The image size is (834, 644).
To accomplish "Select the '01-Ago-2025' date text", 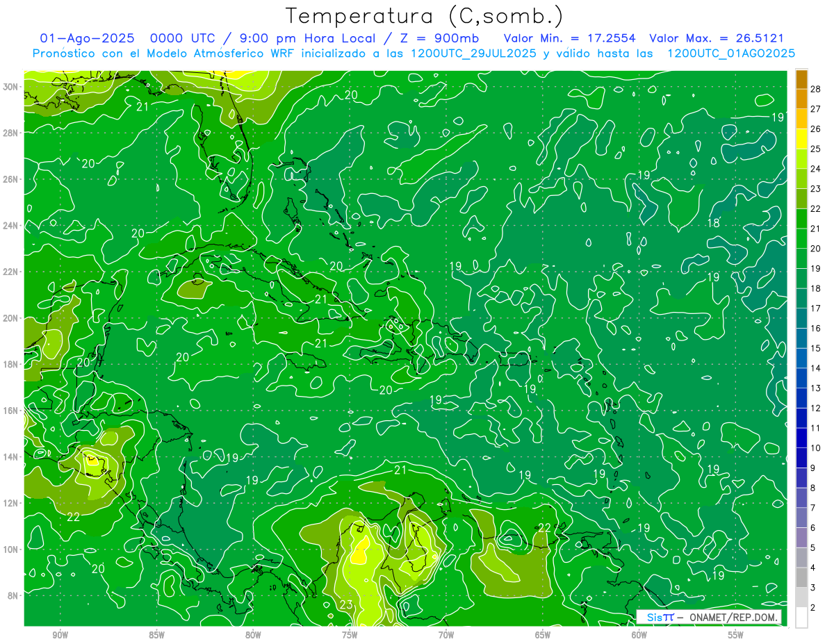I will tap(88, 38).
